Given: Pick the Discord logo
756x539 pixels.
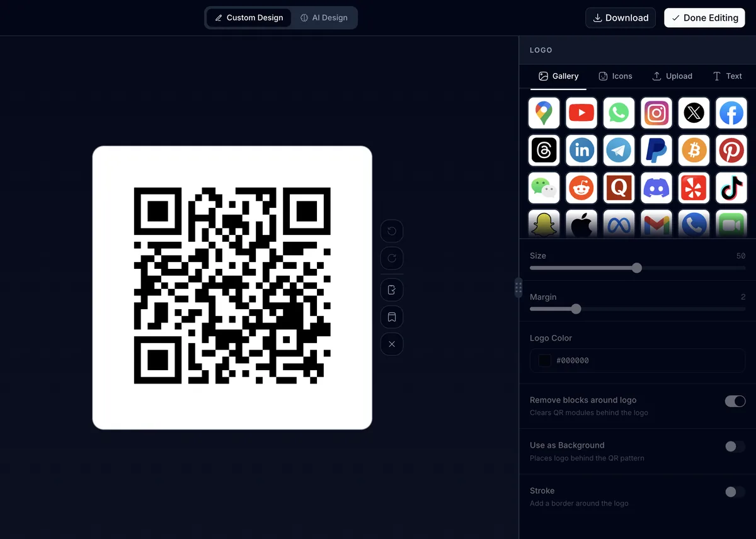Looking at the screenshot, I should [656, 188].
